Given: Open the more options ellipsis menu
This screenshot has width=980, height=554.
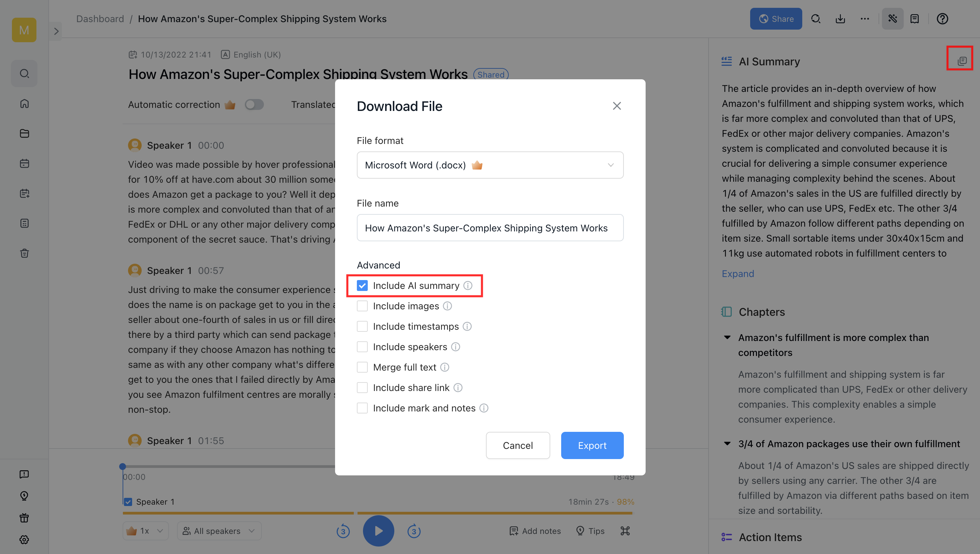Looking at the screenshot, I should (x=865, y=19).
